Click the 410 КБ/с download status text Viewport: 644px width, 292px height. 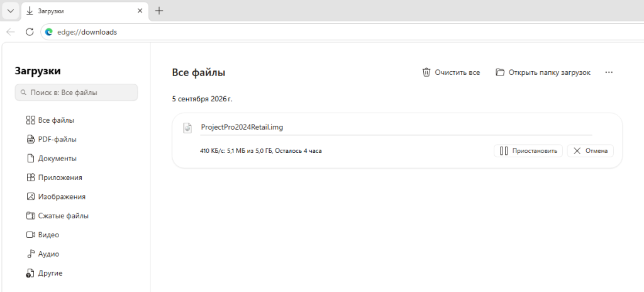click(261, 151)
